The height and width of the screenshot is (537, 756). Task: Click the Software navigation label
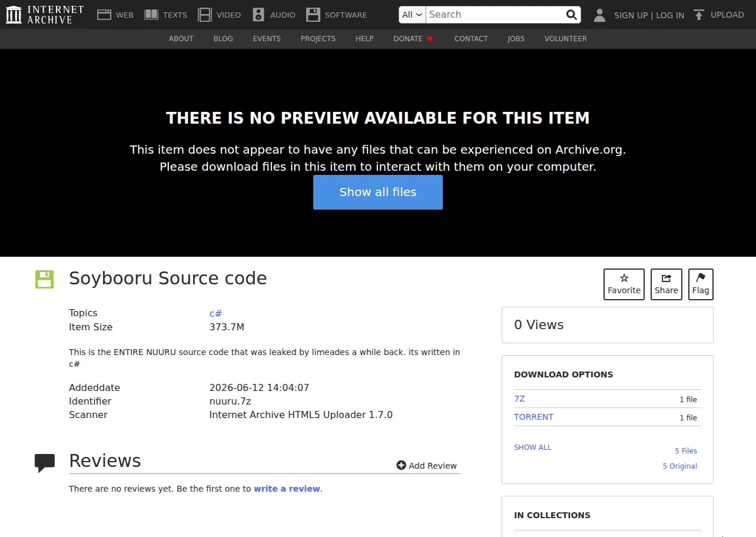[346, 15]
